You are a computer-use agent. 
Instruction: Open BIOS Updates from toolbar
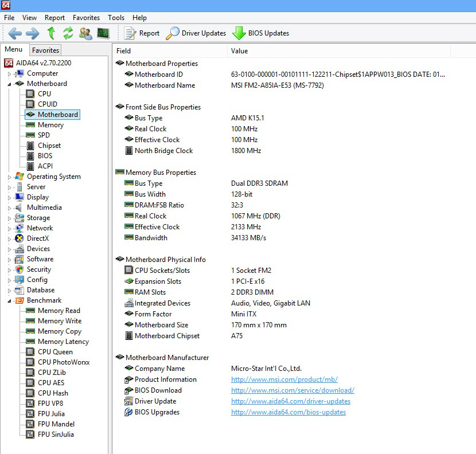click(261, 33)
